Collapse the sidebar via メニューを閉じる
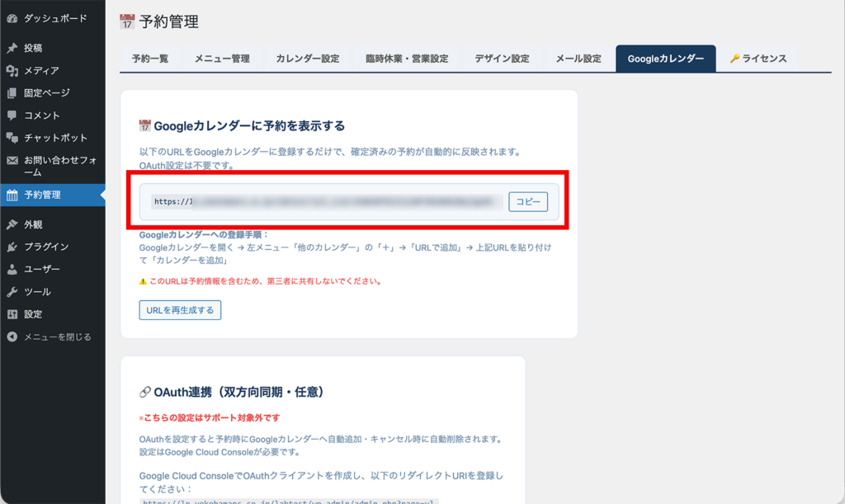Viewport: 845px width, 504px height. coord(12,337)
